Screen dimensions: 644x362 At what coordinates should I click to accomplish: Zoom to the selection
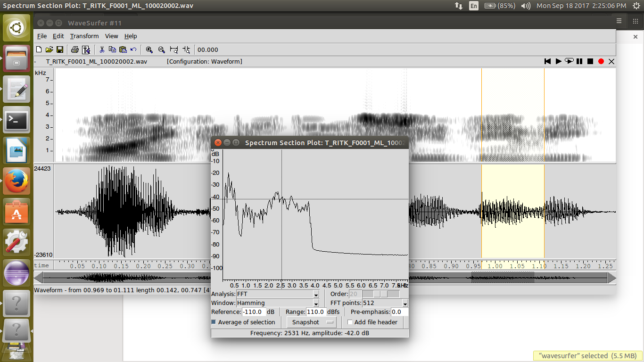click(186, 49)
